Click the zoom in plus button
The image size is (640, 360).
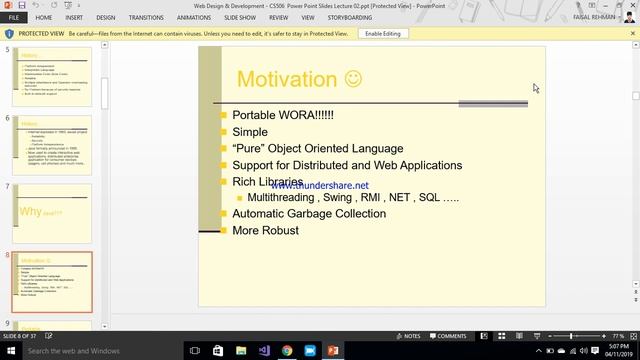click(x=604, y=336)
